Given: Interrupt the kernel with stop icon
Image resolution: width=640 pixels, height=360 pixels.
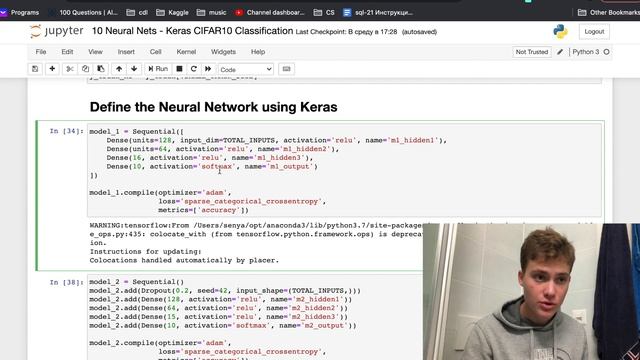Looking at the screenshot, I should 179,69.
